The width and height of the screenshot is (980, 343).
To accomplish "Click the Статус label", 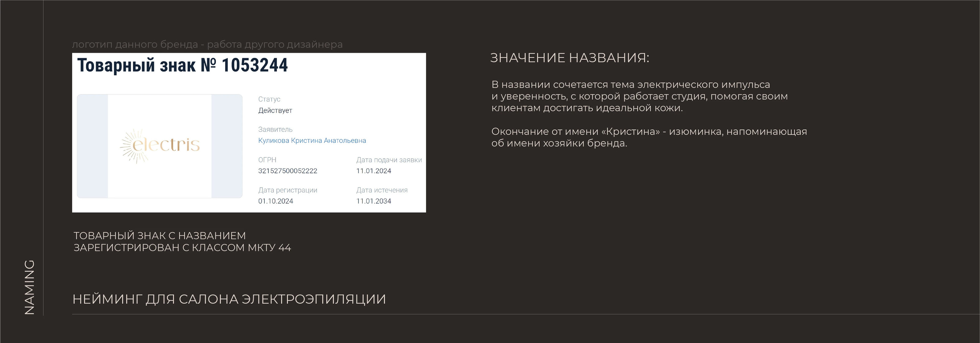I will point(269,99).
